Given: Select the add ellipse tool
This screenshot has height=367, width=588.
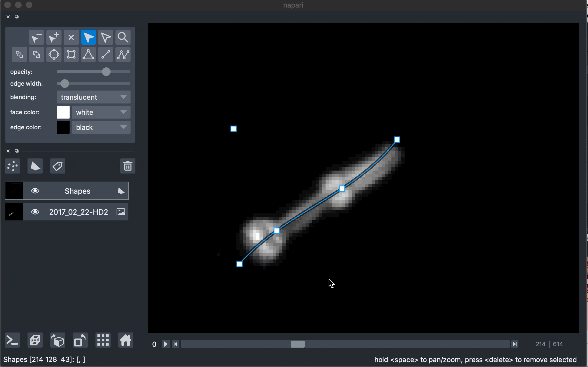Looking at the screenshot, I should pos(54,54).
